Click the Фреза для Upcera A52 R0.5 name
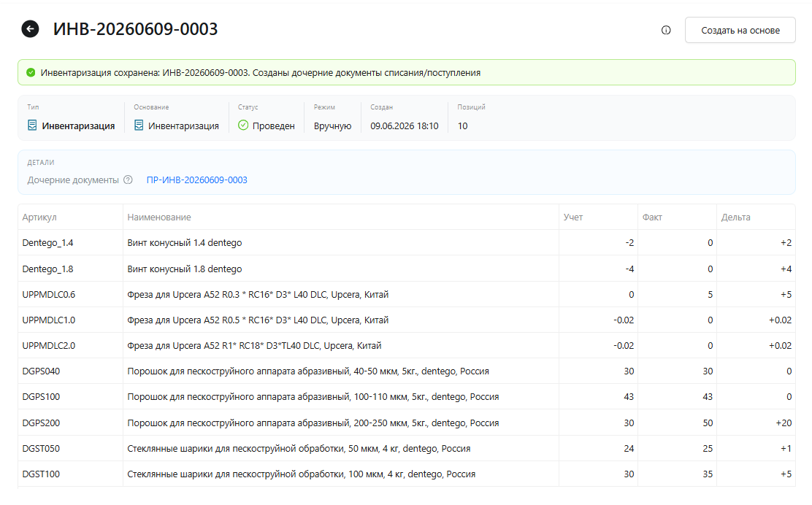Viewport: 812px width, 505px height. 258,320
